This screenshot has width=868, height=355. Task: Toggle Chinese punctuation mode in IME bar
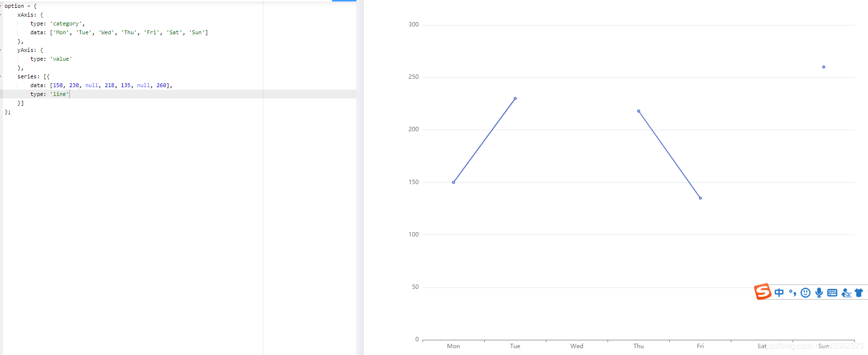[792, 293]
